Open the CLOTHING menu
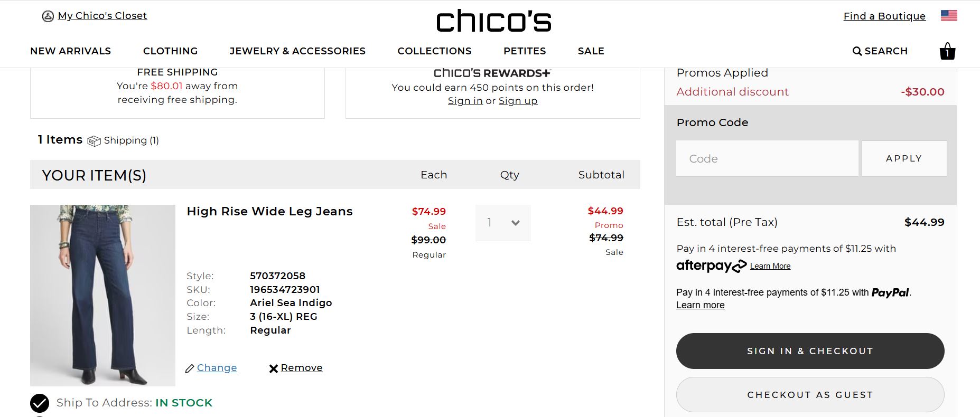Image resolution: width=980 pixels, height=417 pixels. click(x=170, y=51)
